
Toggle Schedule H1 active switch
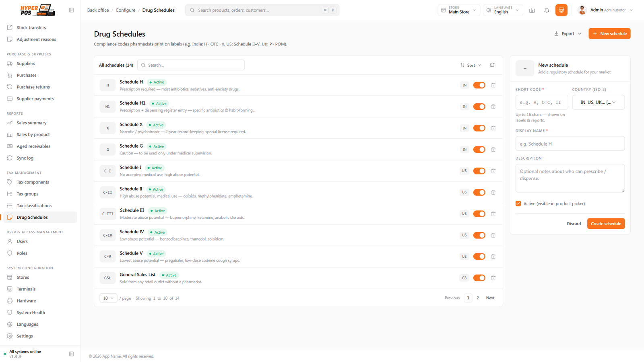point(479,107)
